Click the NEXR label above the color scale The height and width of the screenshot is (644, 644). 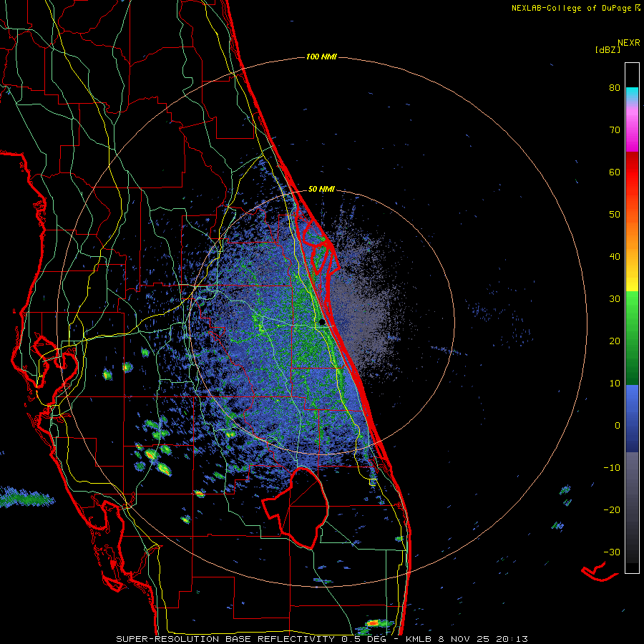pos(629,43)
